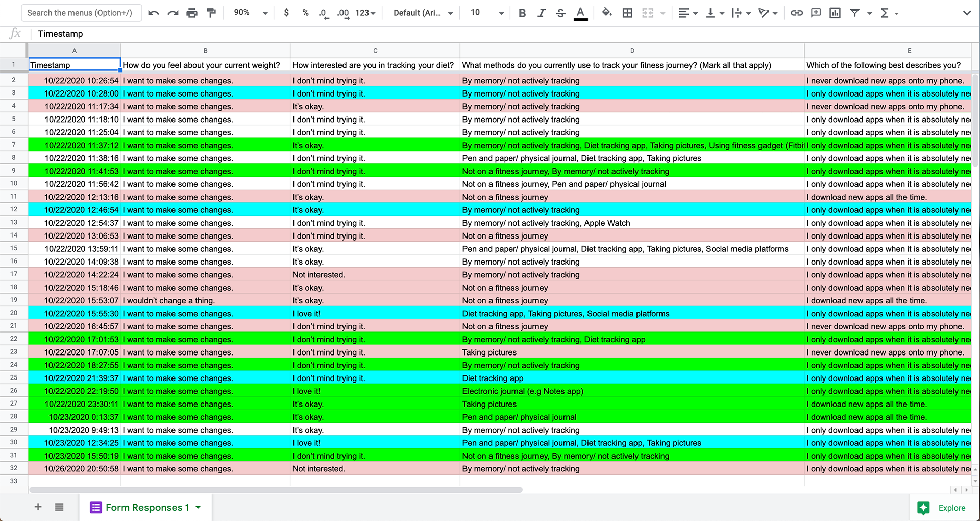Open the text color picker
This screenshot has width=980, height=521.
click(x=580, y=13)
